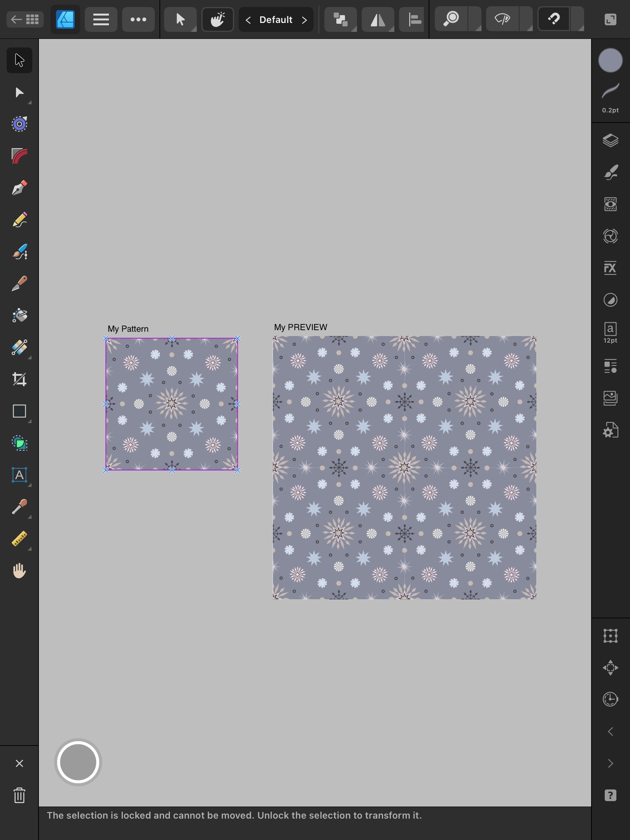Select the Vector Brush tool
The height and width of the screenshot is (840, 630).
[19, 251]
